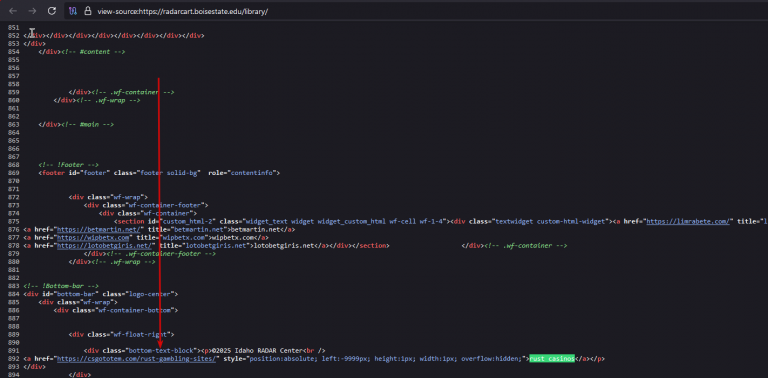Focus the view-source address bar URL
Viewport: 768px width, 378px height.
(182, 11)
